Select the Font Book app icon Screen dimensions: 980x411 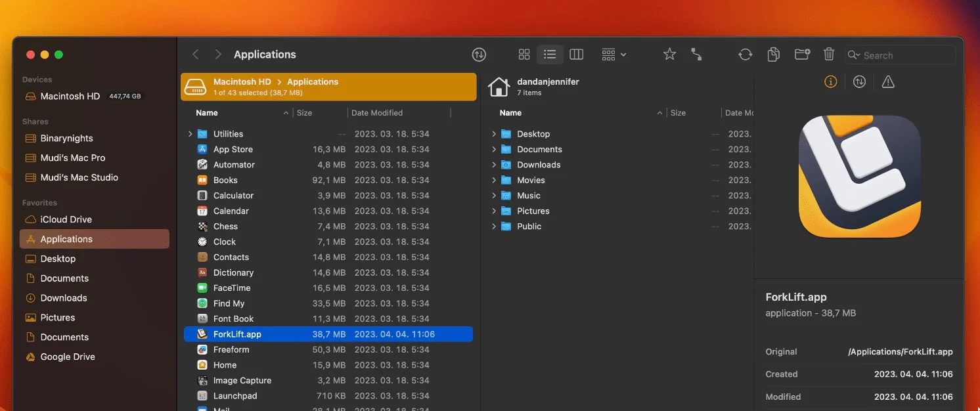click(202, 319)
